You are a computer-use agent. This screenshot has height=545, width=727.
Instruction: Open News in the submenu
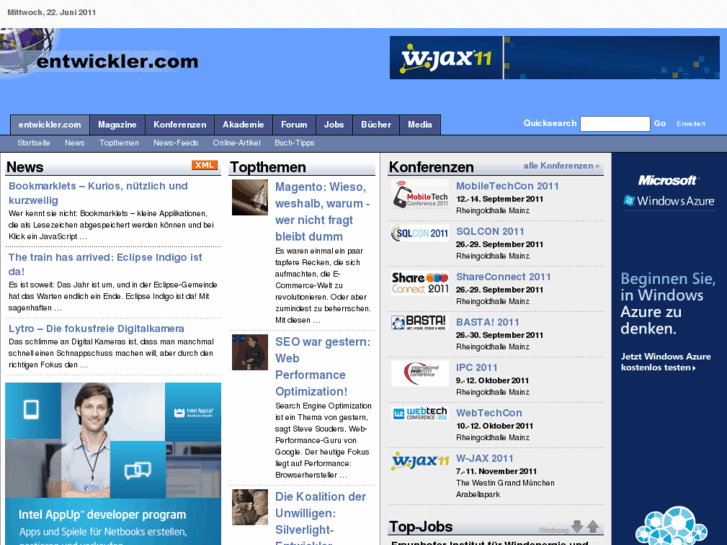(x=75, y=143)
